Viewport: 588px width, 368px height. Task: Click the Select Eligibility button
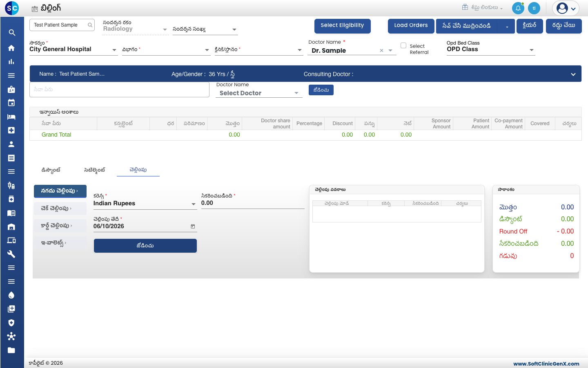(342, 26)
